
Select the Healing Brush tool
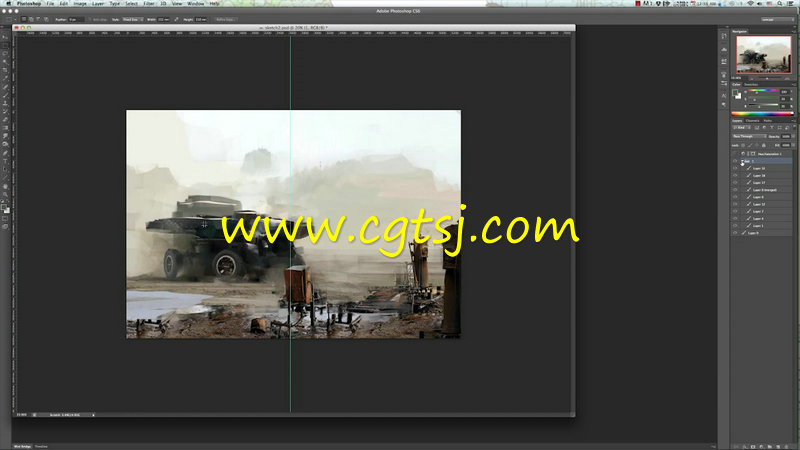(x=5, y=86)
